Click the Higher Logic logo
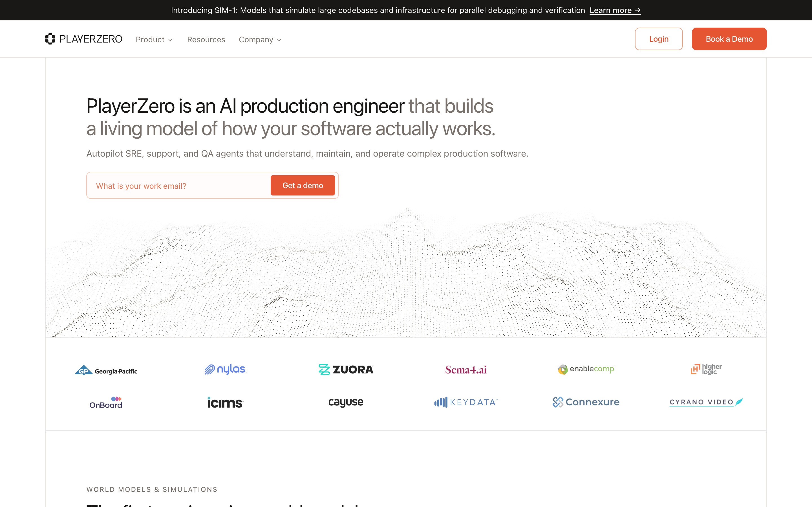 coord(706,369)
